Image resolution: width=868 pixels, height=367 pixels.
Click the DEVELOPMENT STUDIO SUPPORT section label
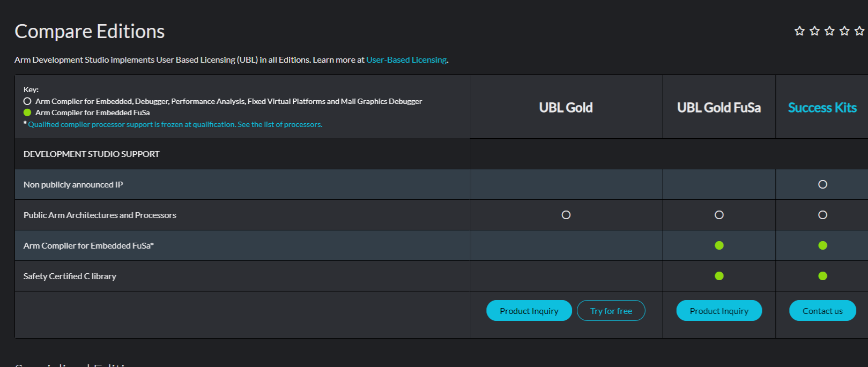click(92, 154)
